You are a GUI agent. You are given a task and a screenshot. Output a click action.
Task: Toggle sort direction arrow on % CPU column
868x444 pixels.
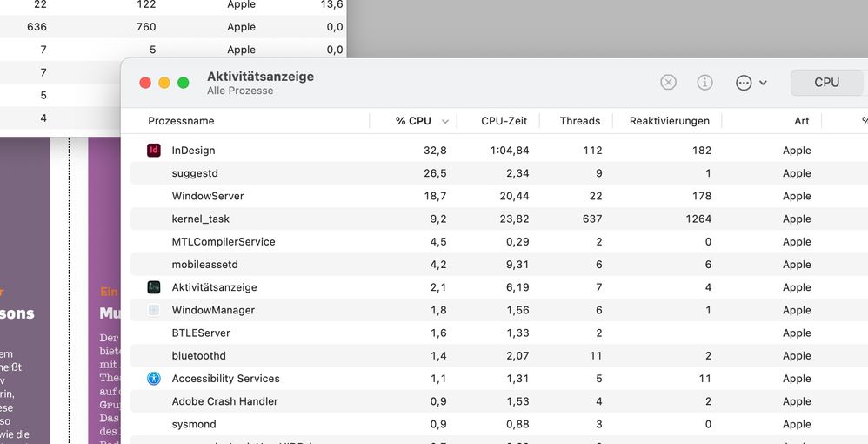pos(445,121)
